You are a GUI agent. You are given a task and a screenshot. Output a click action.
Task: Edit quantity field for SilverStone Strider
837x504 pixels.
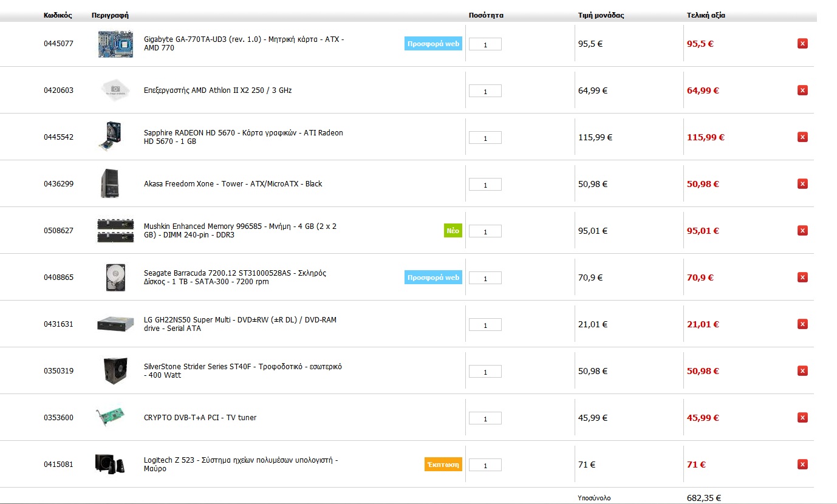coord(485,372)
